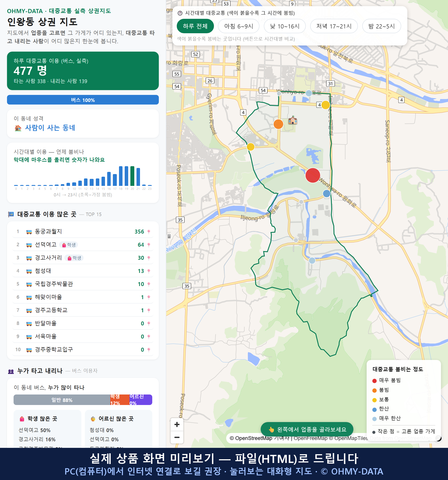Open the OpenFreeMap attribution link
This screenshot has height=480, width=448.
(311, 438)
